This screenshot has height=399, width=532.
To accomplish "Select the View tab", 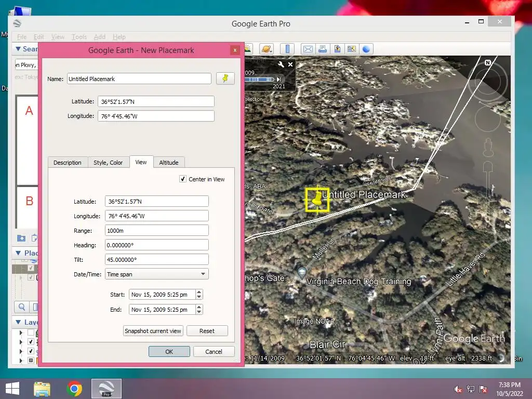I will [141, 162].
